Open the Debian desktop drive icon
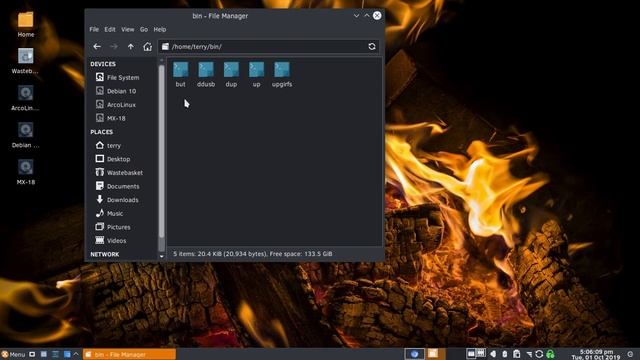Image resolution: width=640 pixels, height=360 pixels. (x=25, y=135)
